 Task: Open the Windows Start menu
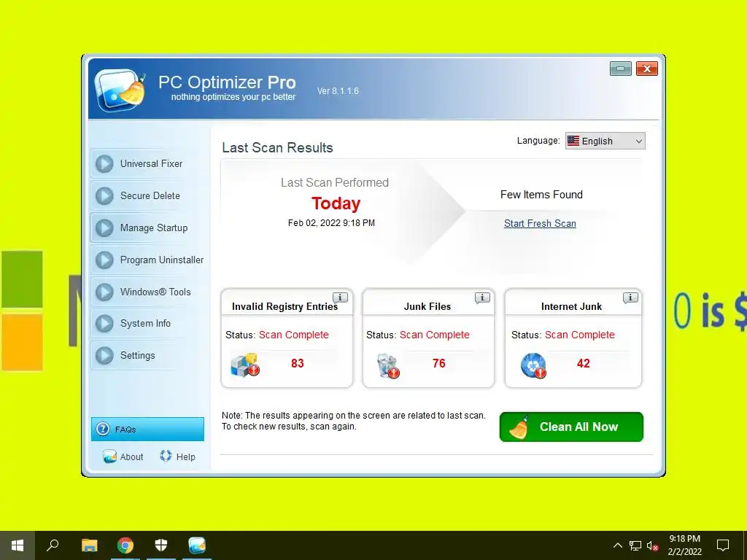point(18,545)
